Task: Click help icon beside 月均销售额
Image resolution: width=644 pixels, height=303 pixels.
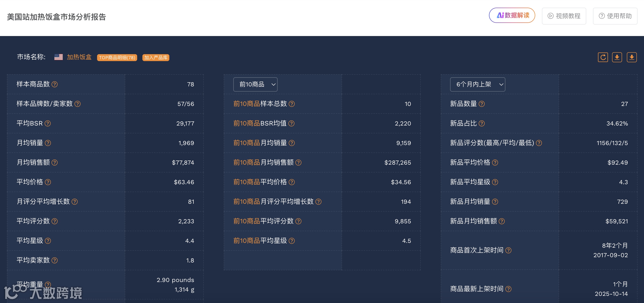Action: click(54, 162)
